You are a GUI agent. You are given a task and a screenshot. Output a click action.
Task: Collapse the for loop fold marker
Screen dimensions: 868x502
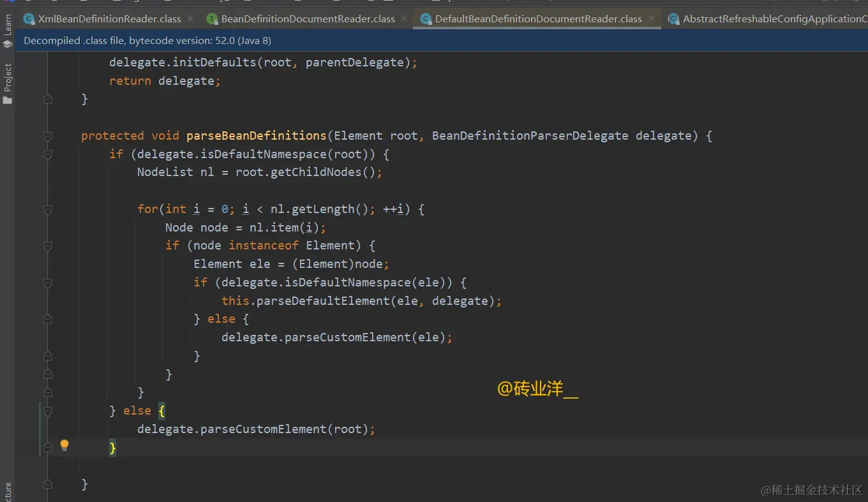click(47, 209)
